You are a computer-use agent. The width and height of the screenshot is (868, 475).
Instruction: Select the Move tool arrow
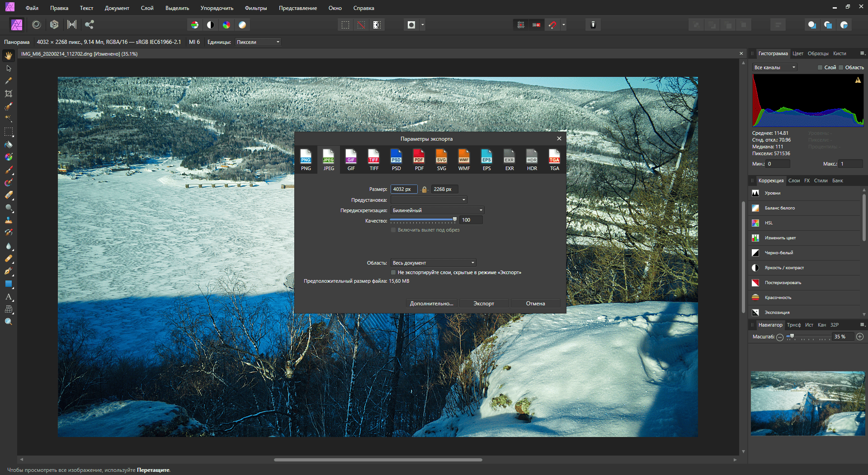point(9,68)
